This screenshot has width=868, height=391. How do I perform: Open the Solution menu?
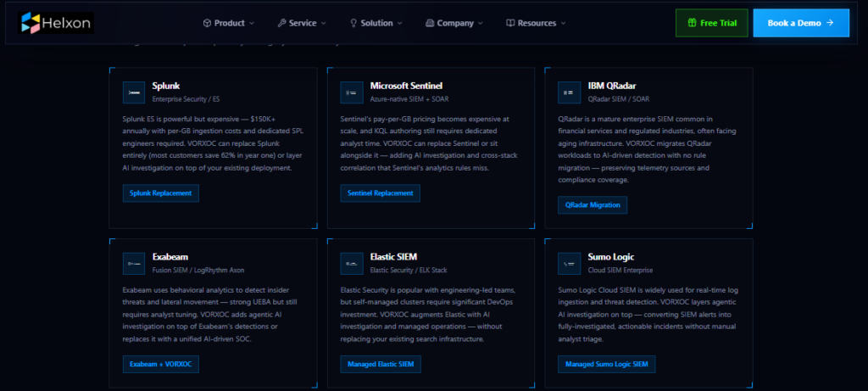click(x=376, y=23)
